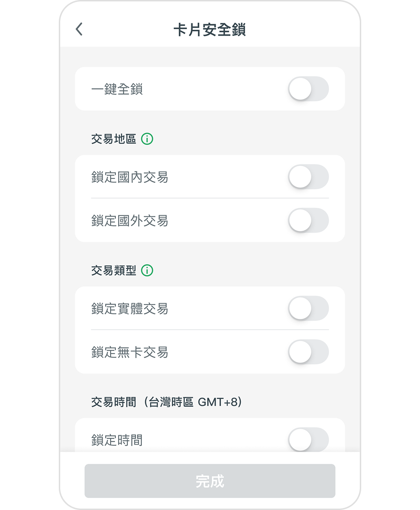Screen dimensions: 420x510
Task: Toggle the 鎖定無卡交易 switch
Action: pyautogui.click(x=308, y=352)
